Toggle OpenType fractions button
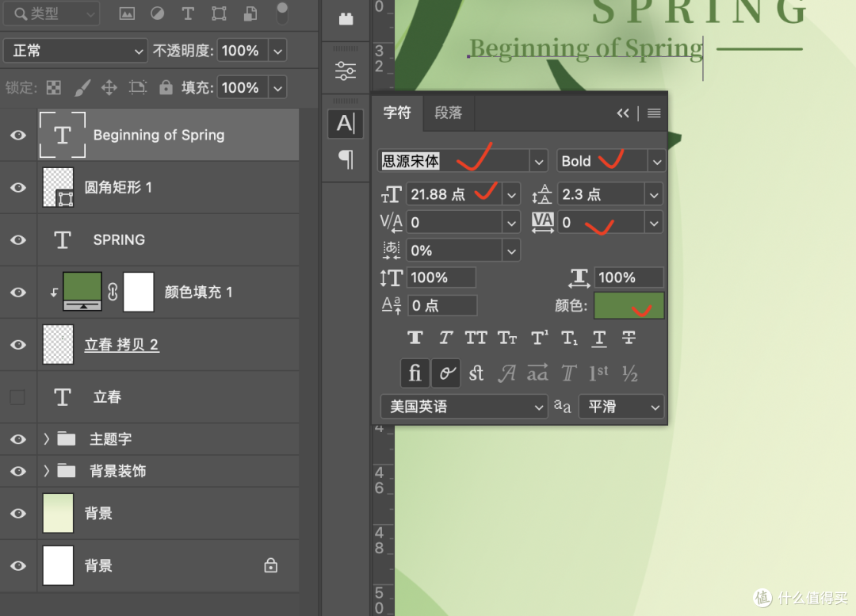This screenshot has height=616, width=856. 630,373
